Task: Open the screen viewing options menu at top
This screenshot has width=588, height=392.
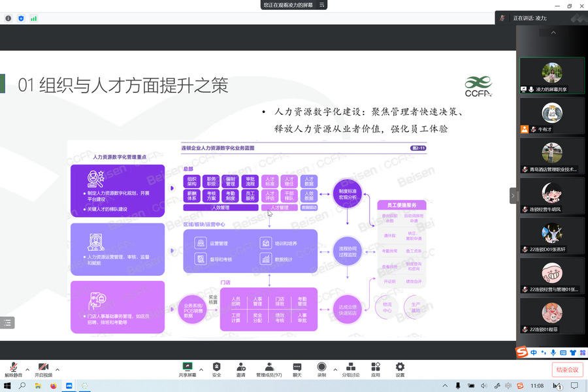Action: click(322, 5)
